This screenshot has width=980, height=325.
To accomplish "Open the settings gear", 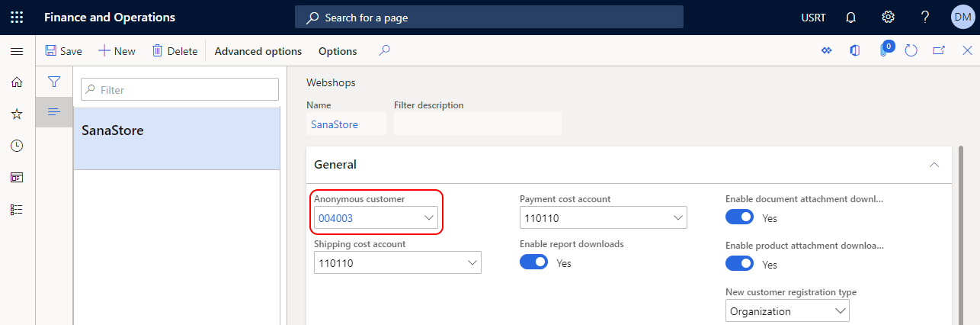I will 888,17.
